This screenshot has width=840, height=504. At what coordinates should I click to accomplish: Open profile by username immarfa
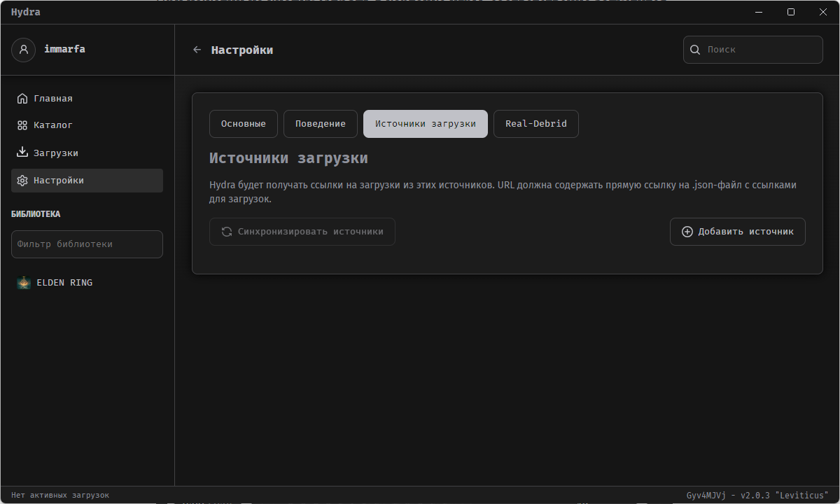(x=64, y=50)
